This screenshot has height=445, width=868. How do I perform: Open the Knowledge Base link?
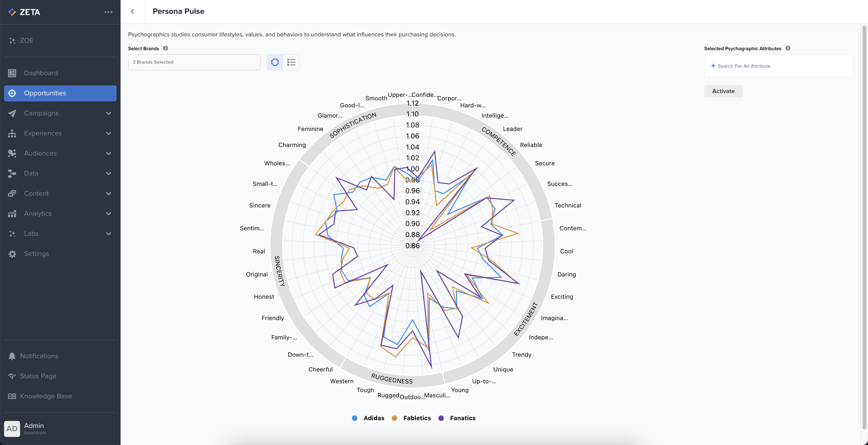click(x=46, y=396)
